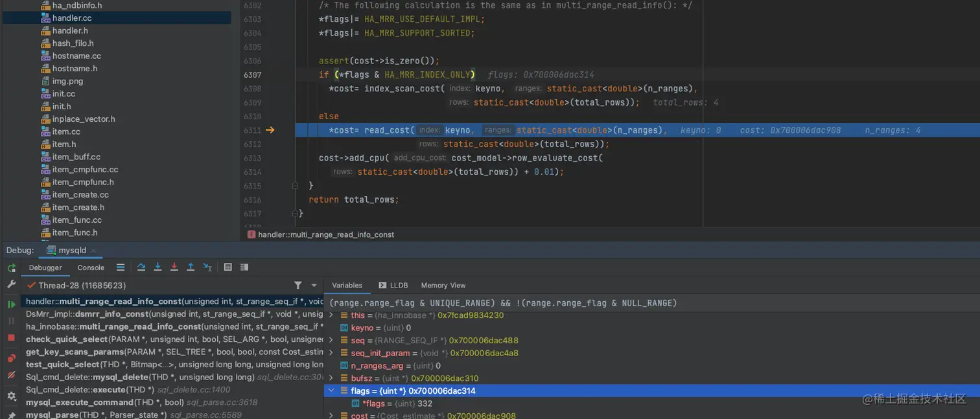
Task: Click handler::multi_range_read_info_const breadcrumb
Action: point(326,234)
